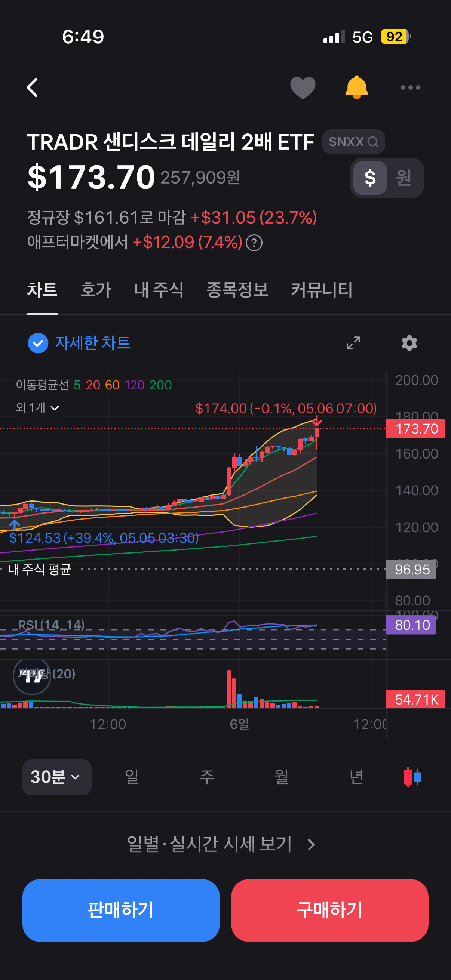The width and height of the screenshot is (451, 980).
Task: Tap the $124.53 low price label
Action: click(x=104, y=538)
